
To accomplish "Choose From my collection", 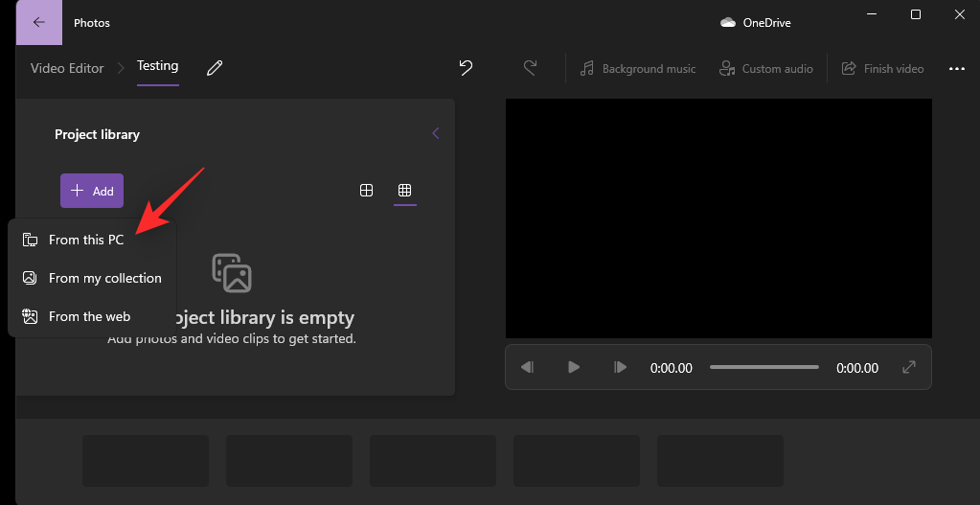I will point(93,278).
